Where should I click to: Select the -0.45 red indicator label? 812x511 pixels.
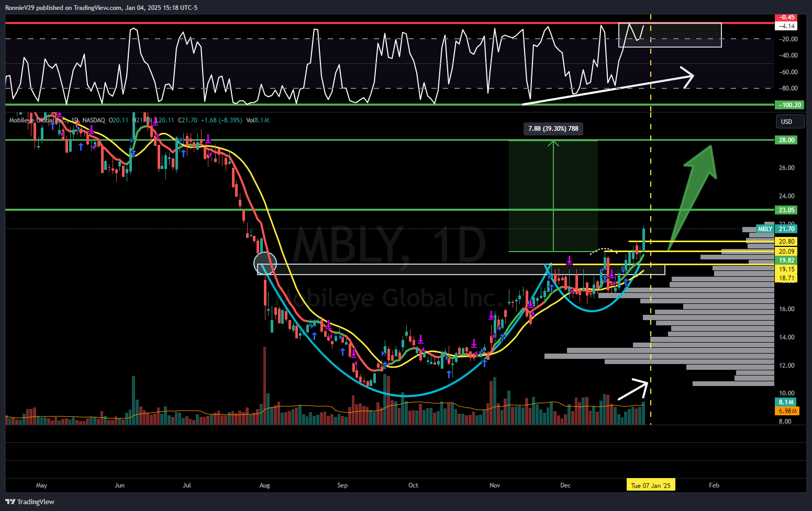tap(786, 17)
